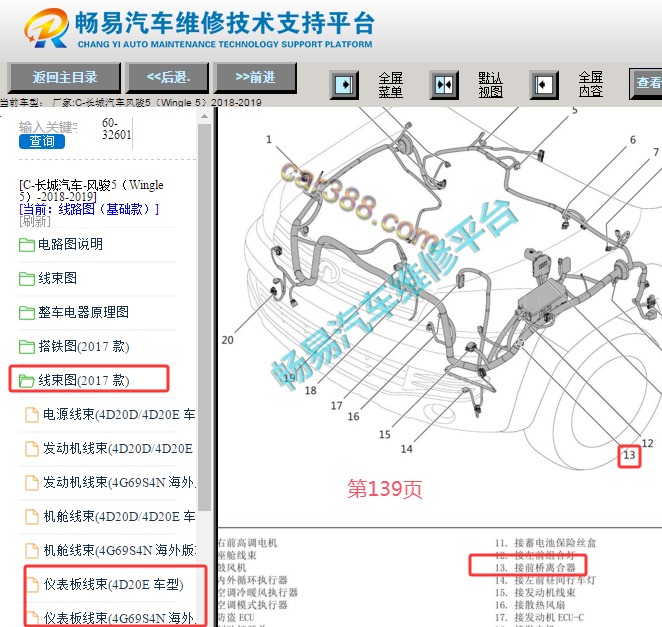Click the page icon beside 电源线束
The width and height of the screenshot is (662, 627).
pyautogui.click(x=32, y=415)
